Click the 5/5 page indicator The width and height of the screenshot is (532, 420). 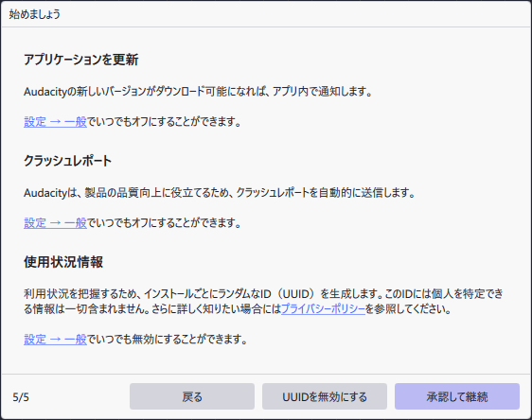(x=21, y=397)
